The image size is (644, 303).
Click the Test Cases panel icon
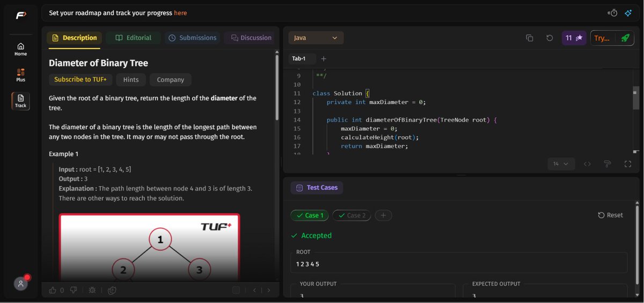[299, 188]
